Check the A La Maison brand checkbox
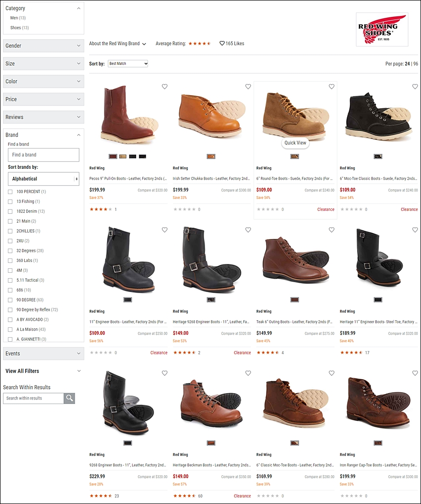 (x=10, y=329)
